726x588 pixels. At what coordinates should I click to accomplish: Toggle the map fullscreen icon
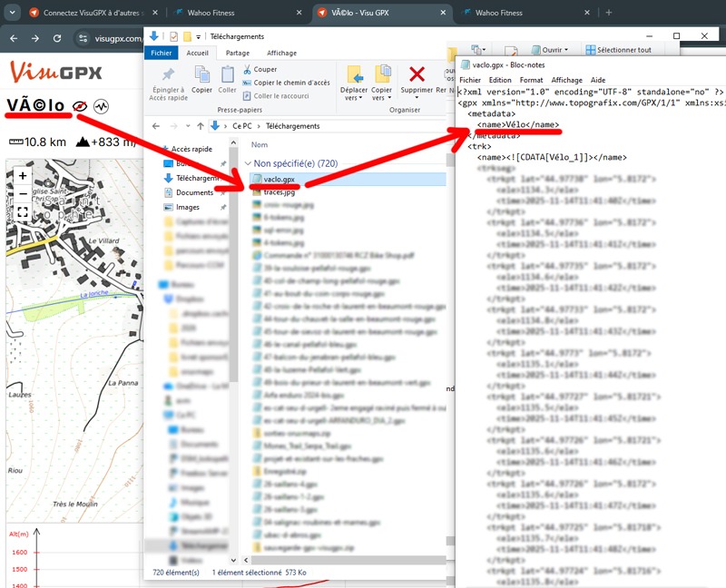(x=23, y=212)
